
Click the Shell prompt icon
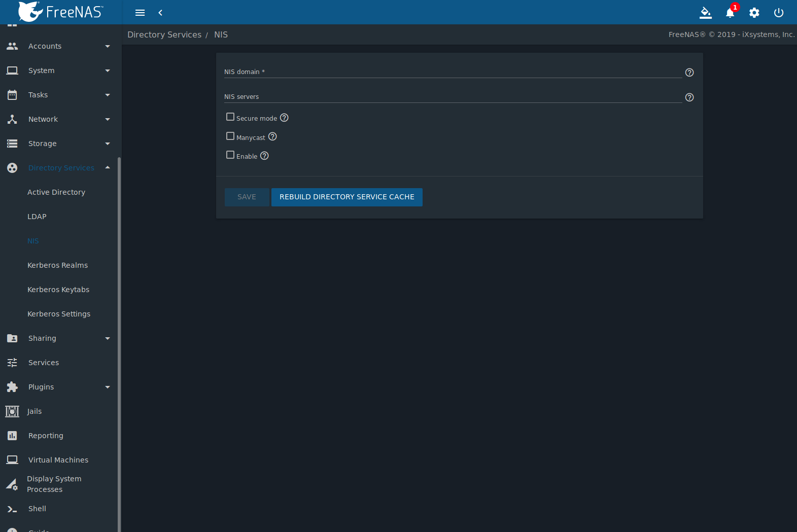12,509
